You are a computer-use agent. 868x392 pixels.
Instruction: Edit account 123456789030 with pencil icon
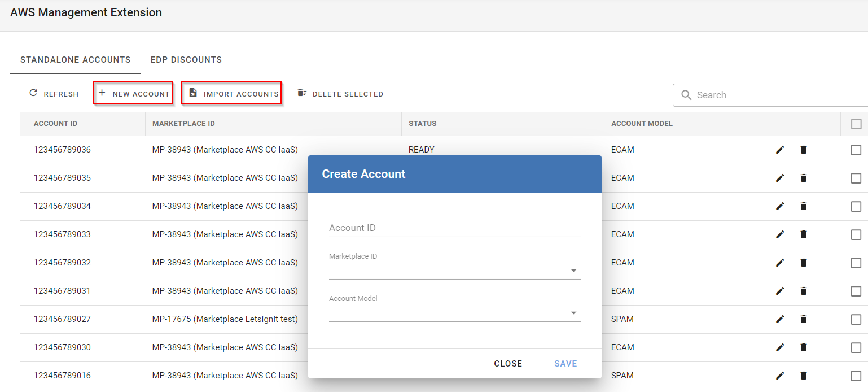pos(780,347)
